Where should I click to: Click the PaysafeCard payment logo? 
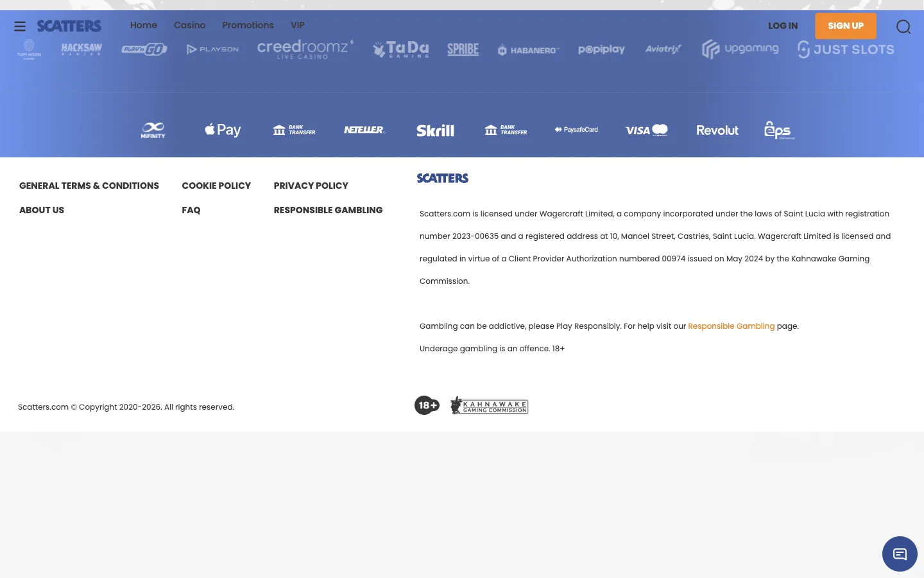[576, 130]
